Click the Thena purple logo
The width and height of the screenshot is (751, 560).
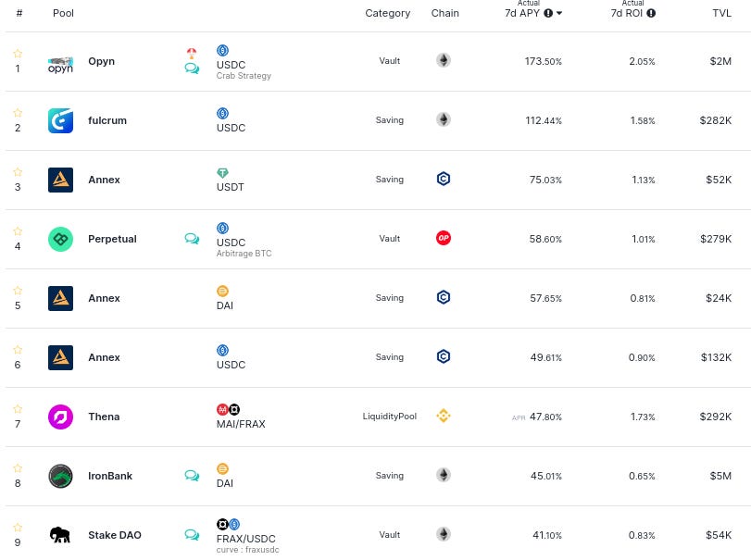tap(60, 417)
